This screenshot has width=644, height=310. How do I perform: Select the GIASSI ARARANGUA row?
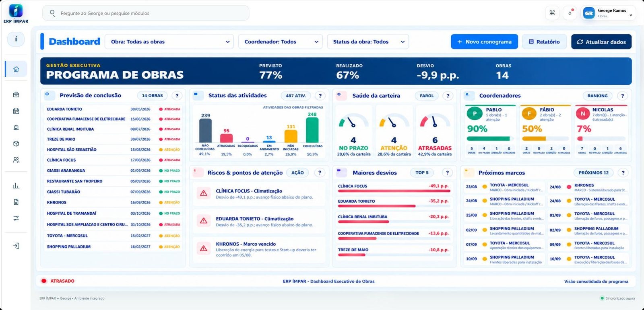tap(113, 170)
